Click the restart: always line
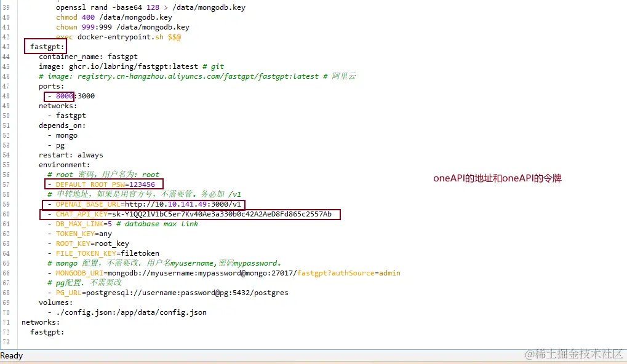The width and height of the screenshot is (627, 364). click(x=71, y=155)
